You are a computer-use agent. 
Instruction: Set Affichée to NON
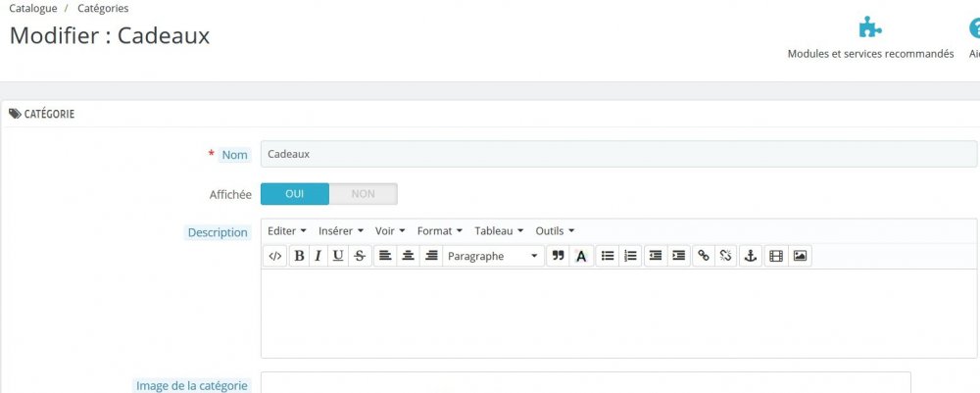364,194
